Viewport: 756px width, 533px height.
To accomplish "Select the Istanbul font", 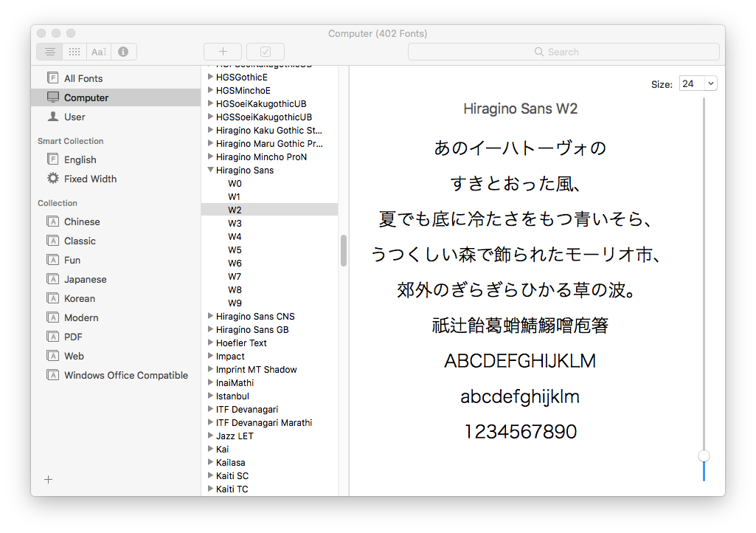I will click(x=269, y=396).
